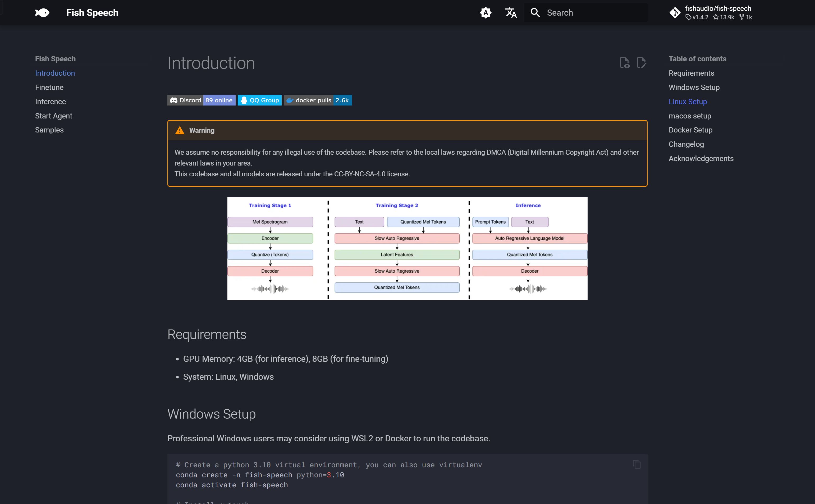The height and width of the screenshot is (504, 815).
Task: Click Fish Speech sidebar heading
Action: click(x=55, y=59)
